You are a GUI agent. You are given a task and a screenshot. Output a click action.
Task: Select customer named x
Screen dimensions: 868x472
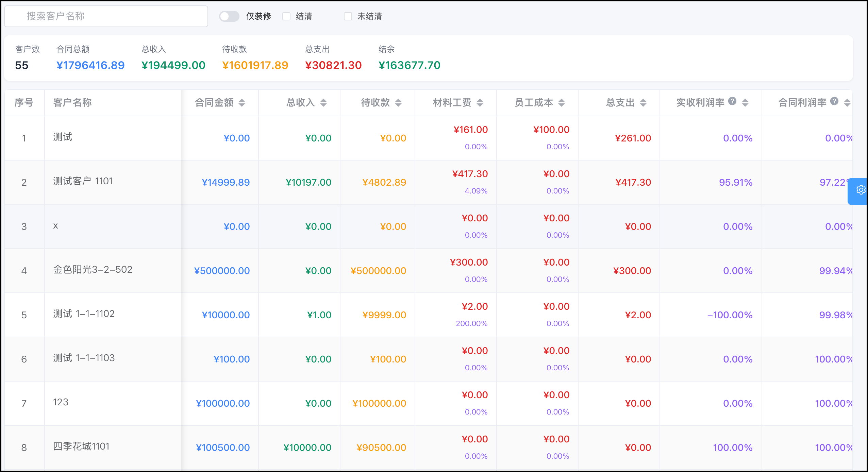click(56, 226)
